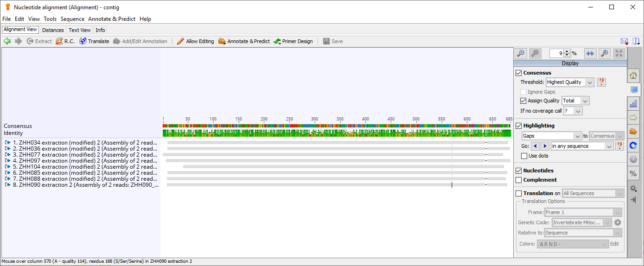
Task: Open the Help menu
Action: (x=145, y=19)
